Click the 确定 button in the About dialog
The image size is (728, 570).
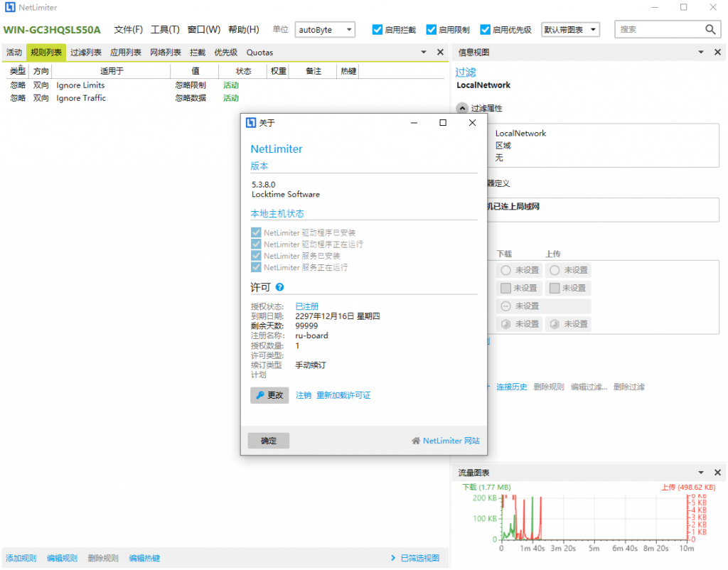pyautogui.click(x=268, y=441)
